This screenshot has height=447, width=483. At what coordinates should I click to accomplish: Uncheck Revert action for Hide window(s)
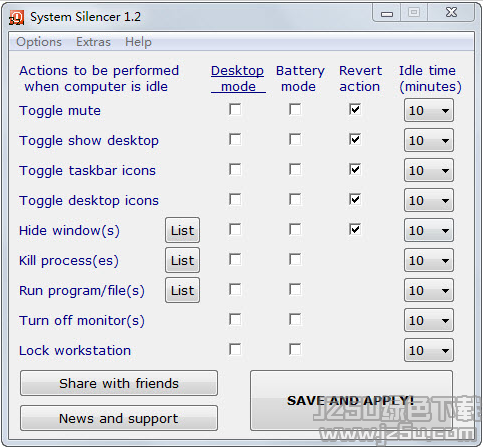pos(355,229)
